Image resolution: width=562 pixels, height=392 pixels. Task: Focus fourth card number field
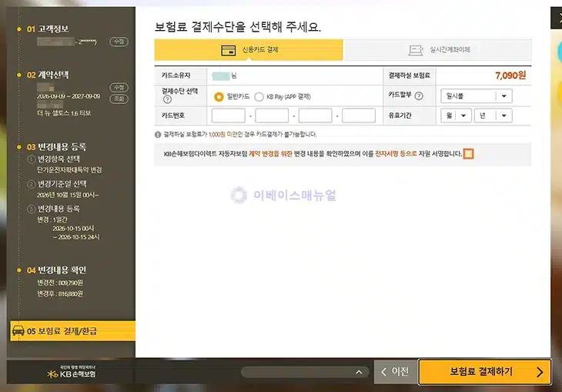point(359,116)
